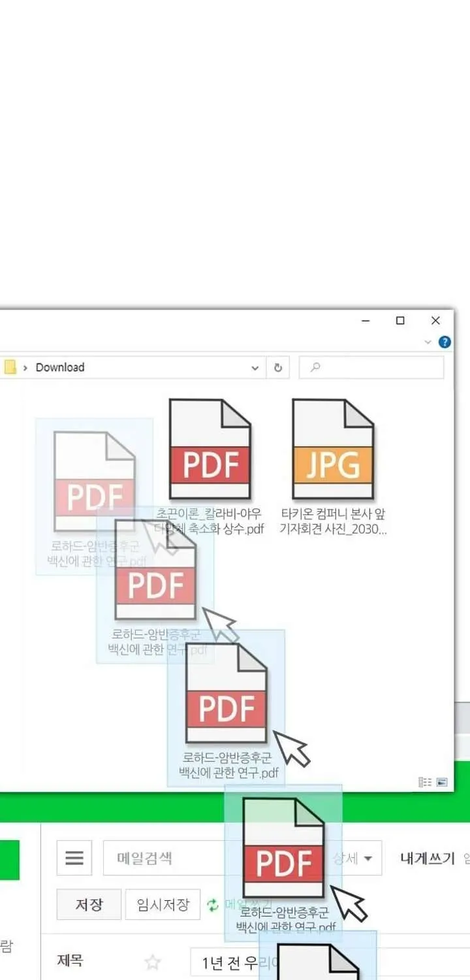Maximize the Explorer window
Screen dimensions: 470x980
tap(400, 320)
